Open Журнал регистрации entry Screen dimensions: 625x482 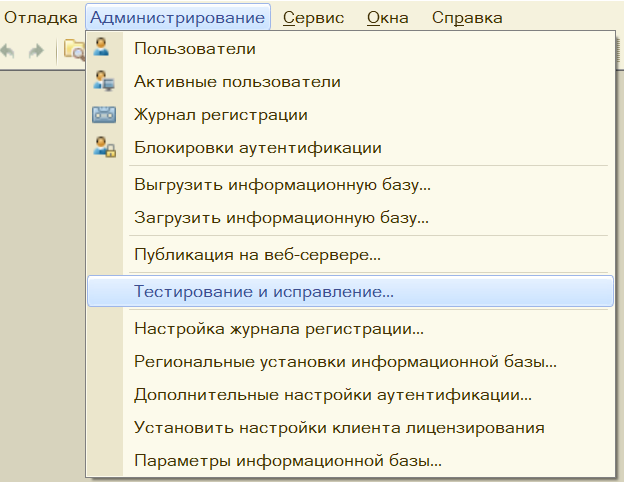pyautogui.click(x=350, y=115)
